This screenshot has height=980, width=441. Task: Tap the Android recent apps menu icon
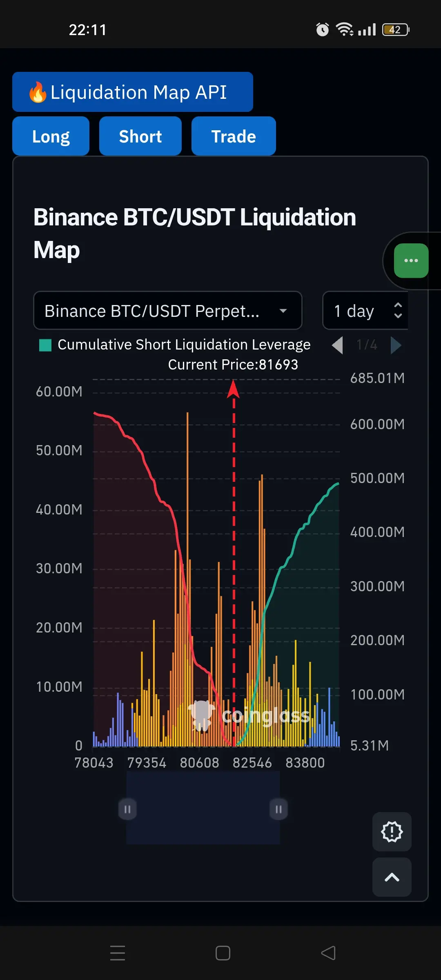tap(118, 953)
